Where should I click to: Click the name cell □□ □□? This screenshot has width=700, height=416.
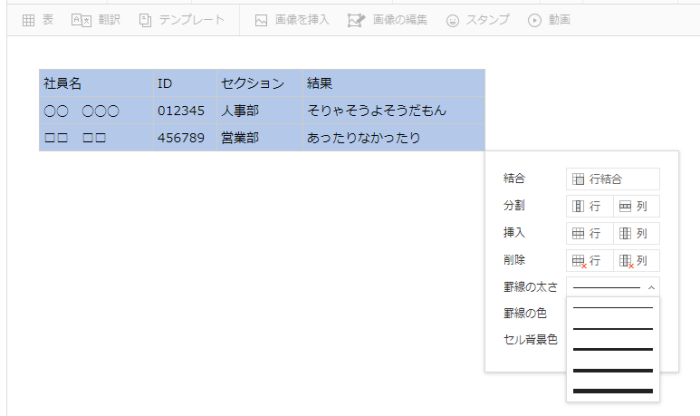click(x=96, y=137)
